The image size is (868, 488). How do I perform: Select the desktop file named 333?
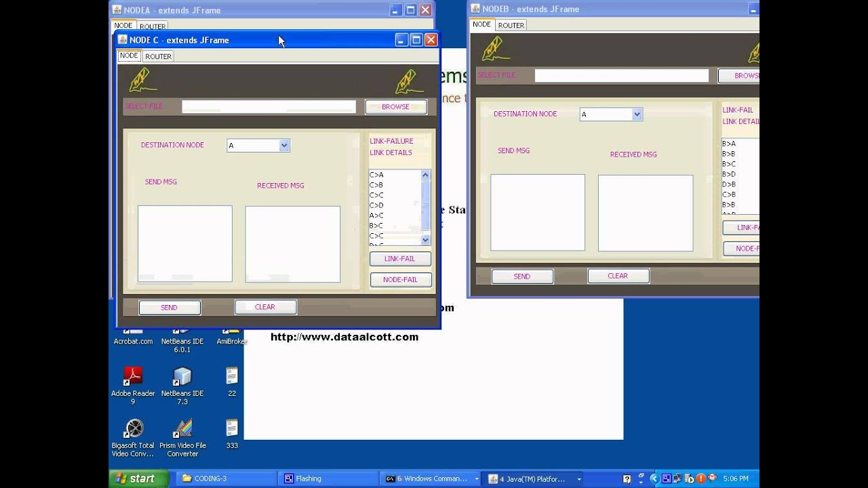pyautogui.click(x=232, y=428)
